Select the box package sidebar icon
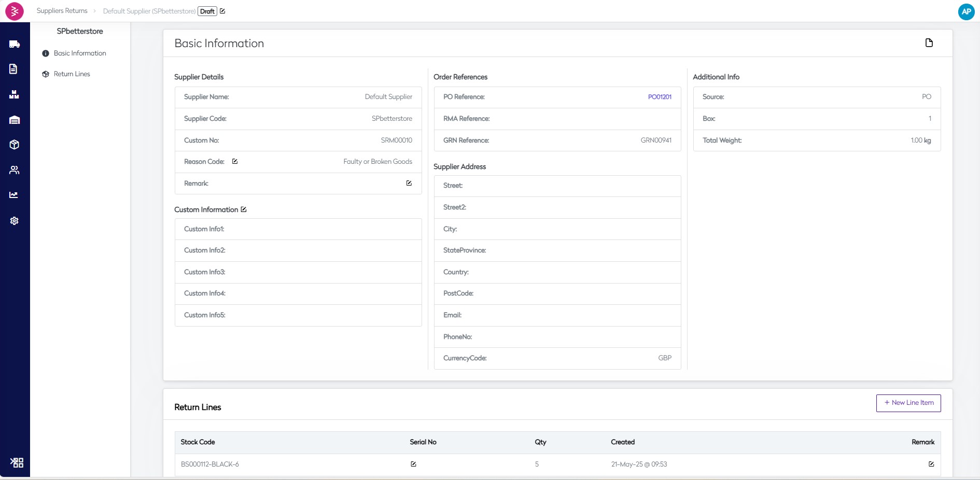This screenshot has height=480, width=980. coord(15,145)
